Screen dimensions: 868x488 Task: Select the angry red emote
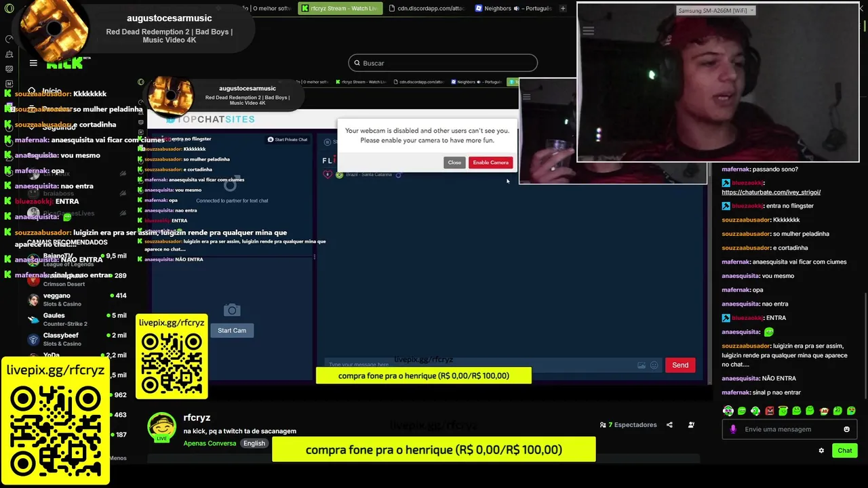point(770,411)
